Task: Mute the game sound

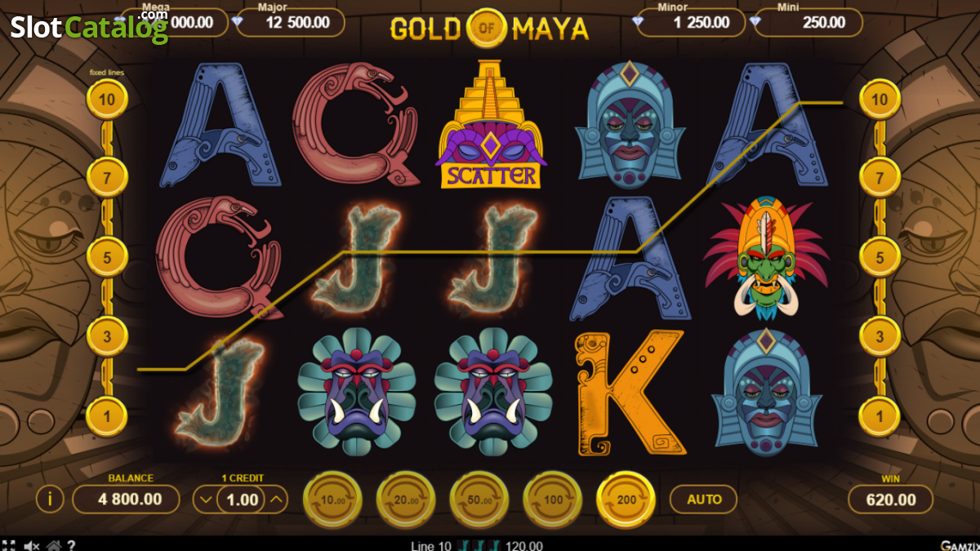Action: 32,544
